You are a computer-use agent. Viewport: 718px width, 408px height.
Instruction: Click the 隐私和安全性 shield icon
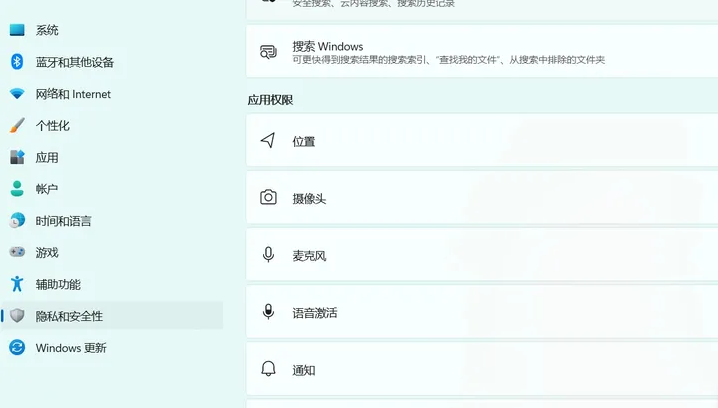tap(17, 316)
